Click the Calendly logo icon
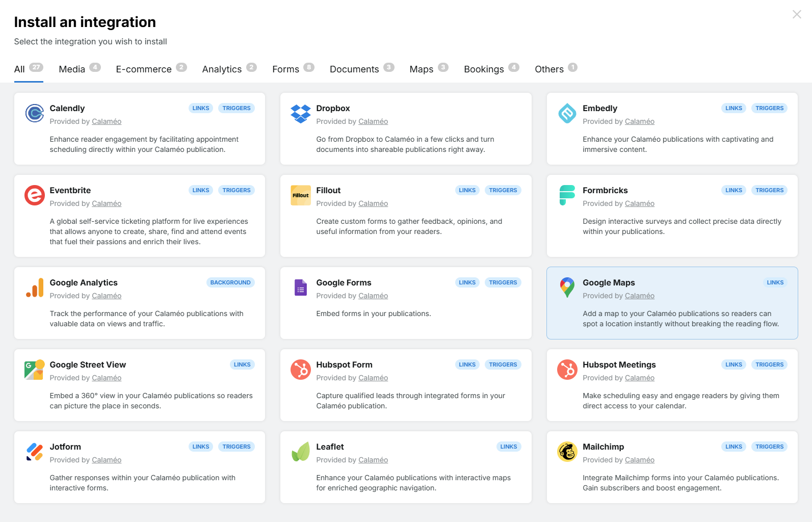Viewport: 812px width, 522px height. [x=35, y=113]
